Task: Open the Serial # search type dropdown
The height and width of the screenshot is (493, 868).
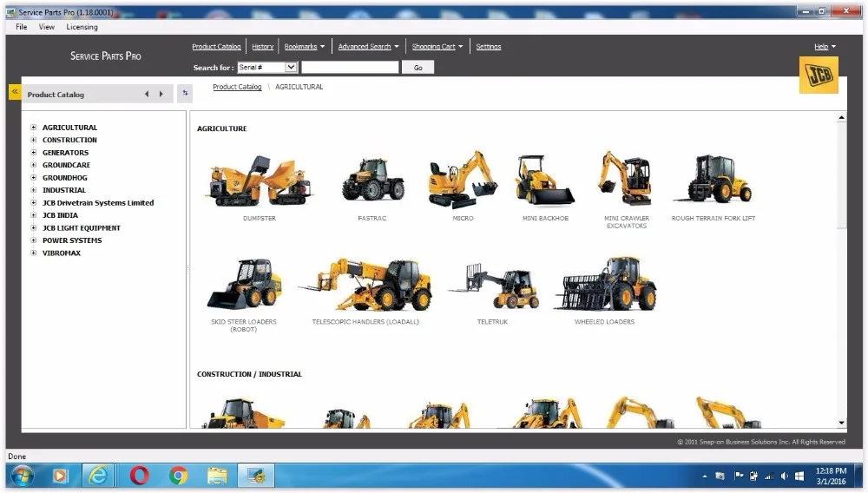Action: 291,67
